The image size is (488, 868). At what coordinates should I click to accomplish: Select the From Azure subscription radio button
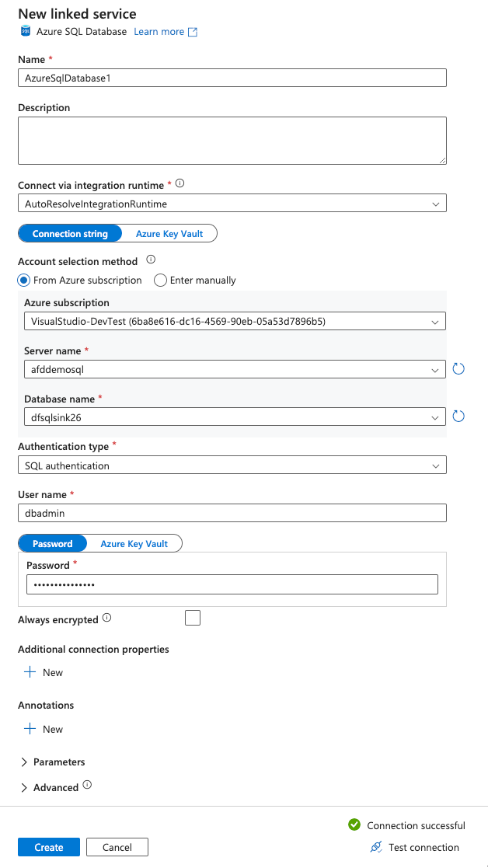[x=24, y=280]
